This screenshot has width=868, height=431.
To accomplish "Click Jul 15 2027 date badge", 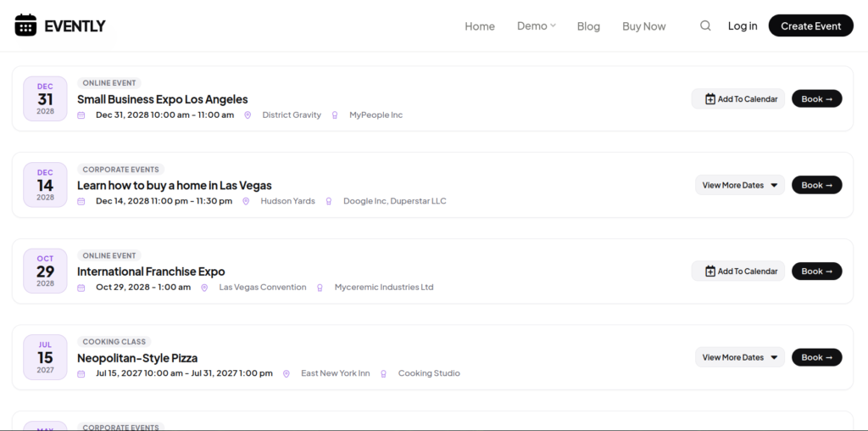I will 46,357.
